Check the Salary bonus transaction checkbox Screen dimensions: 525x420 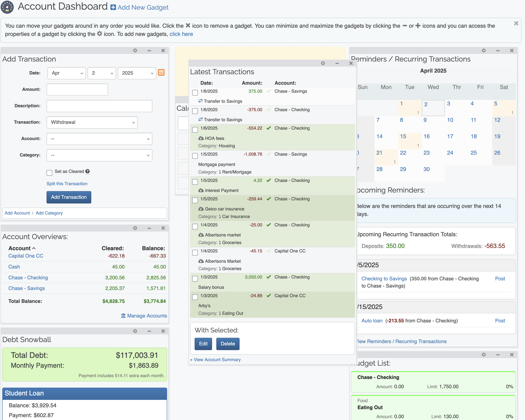point(195,278)
